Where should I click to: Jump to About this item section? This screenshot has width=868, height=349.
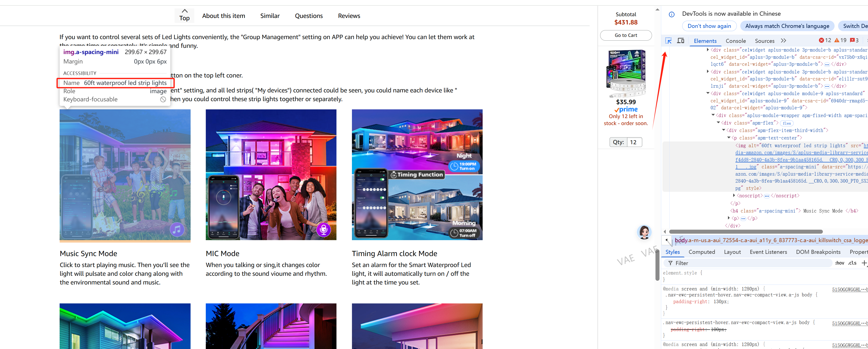(223, 16)
